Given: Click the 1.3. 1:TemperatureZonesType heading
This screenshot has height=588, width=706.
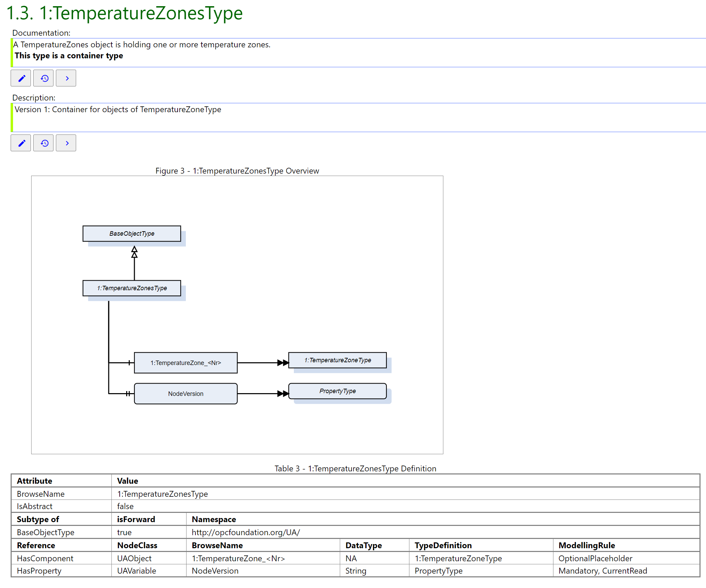Looking at the screenshot, I should click(124, 13).
